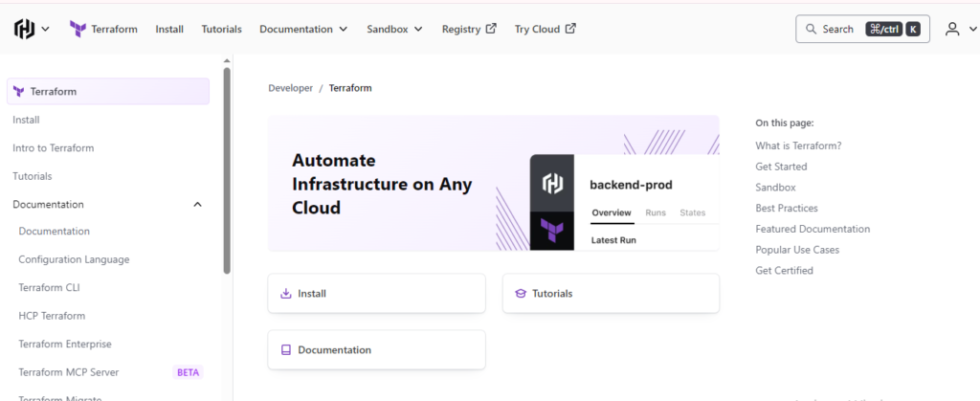Open Tutorials in the top navigation
This screenshot has width=980, height=401.
[221, 29]
